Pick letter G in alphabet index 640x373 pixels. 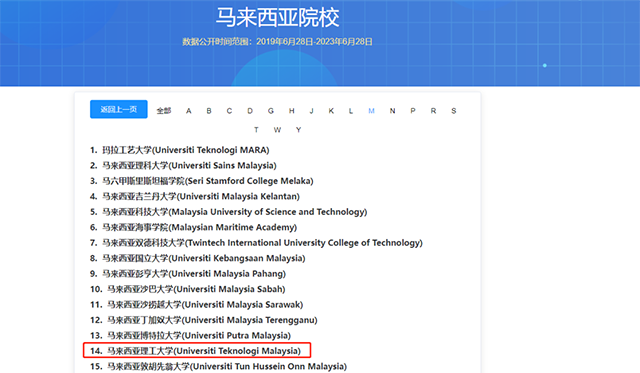271,111
